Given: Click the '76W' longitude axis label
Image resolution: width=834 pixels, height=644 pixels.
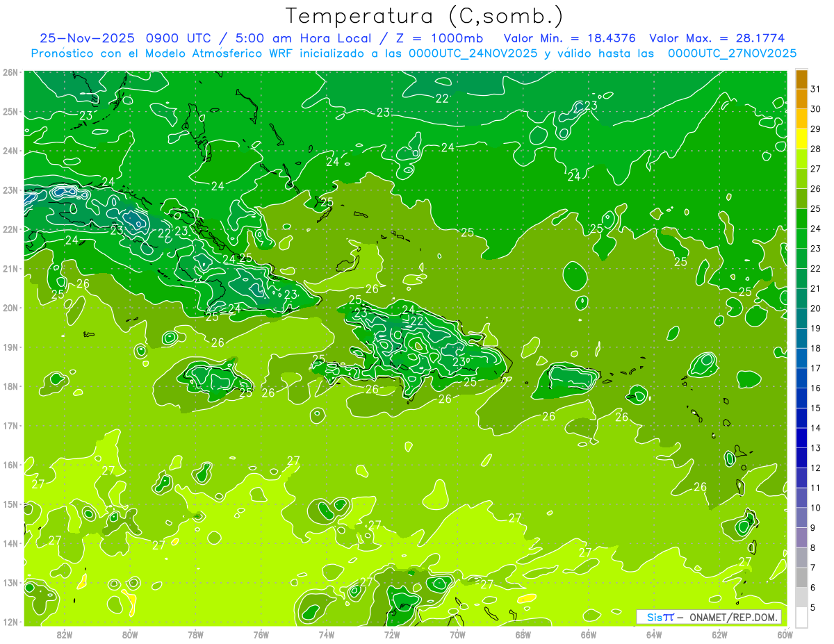Looking at the screenshot, I should pyautogui.click(x=261, y=634).
